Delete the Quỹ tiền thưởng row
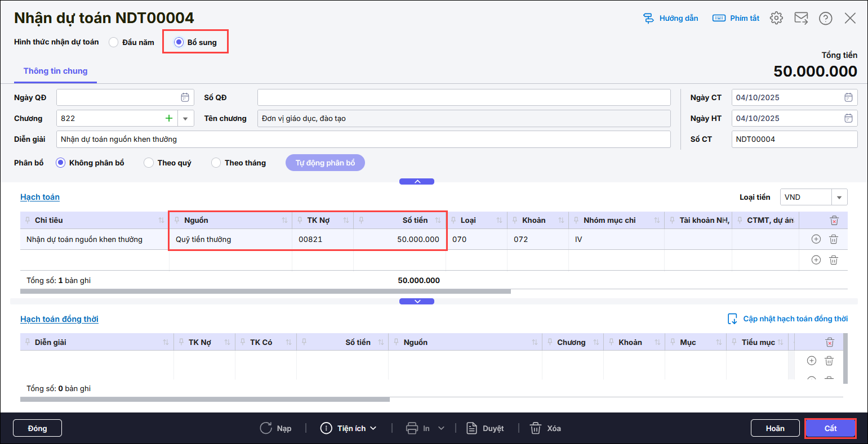Viewport: 868px width, 444px height. click(x=834, y=239)
